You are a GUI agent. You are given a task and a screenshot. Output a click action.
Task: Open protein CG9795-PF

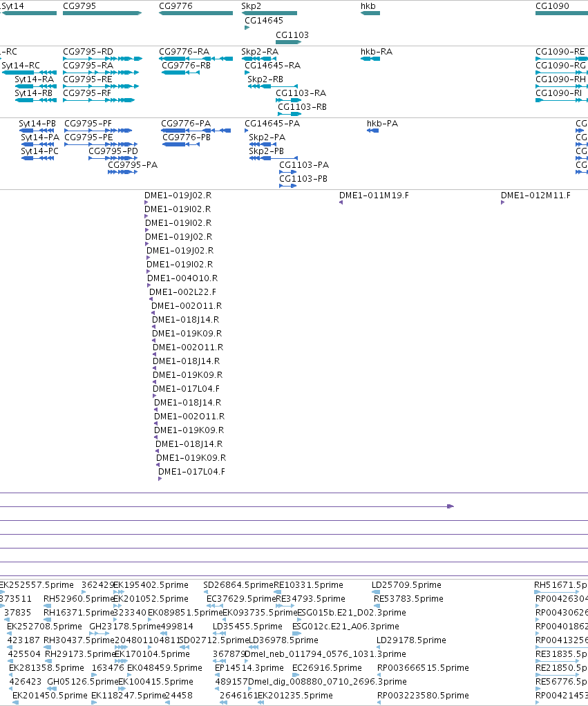[88, 124]
